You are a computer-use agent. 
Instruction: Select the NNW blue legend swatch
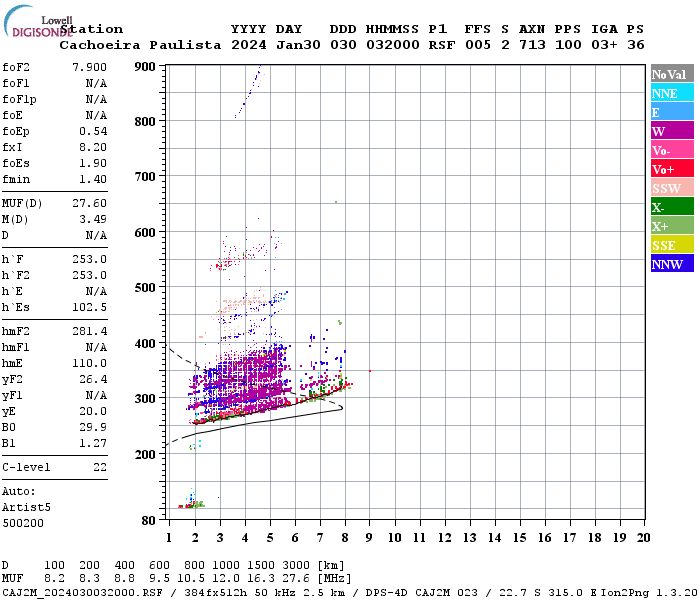pos(672,263)
